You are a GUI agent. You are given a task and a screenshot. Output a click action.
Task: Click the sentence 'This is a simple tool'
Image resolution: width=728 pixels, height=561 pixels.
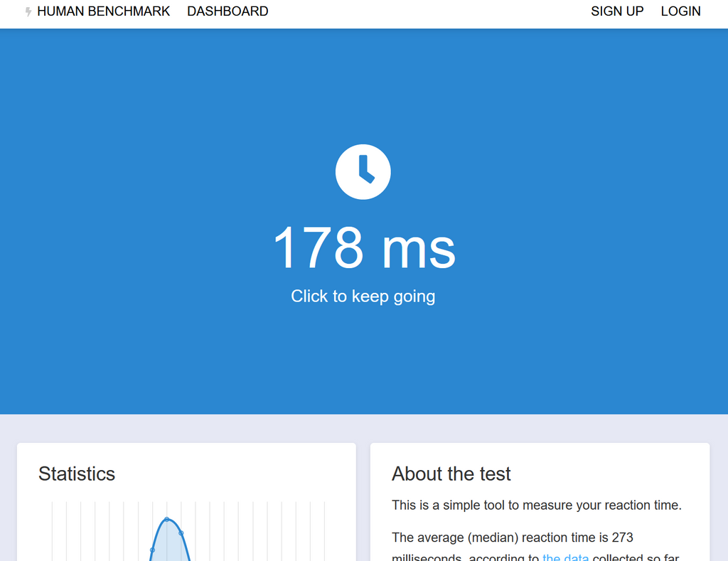pos(536,506)
